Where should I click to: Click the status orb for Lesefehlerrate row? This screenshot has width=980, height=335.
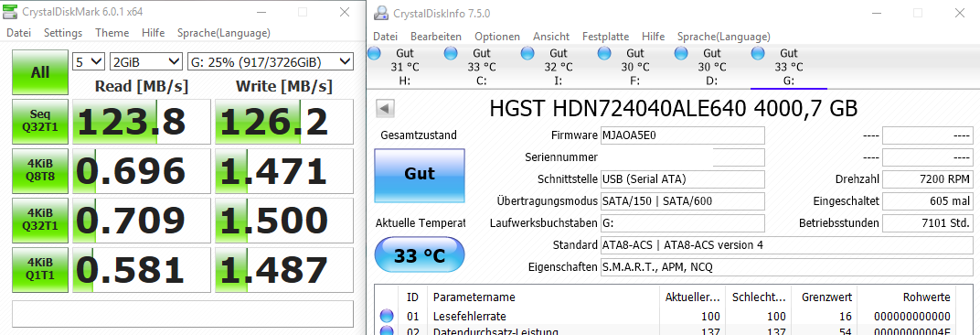[x=387, y=316]
